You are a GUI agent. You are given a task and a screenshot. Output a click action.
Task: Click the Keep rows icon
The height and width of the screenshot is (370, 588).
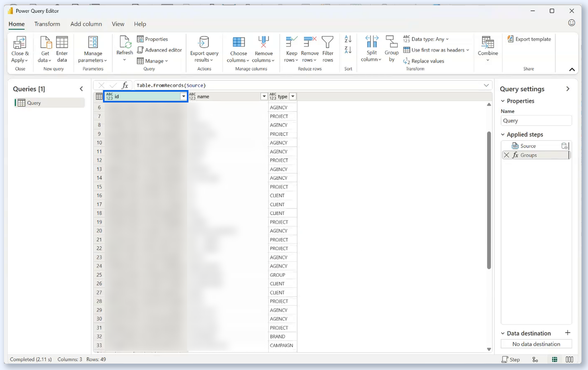[291, 42]
